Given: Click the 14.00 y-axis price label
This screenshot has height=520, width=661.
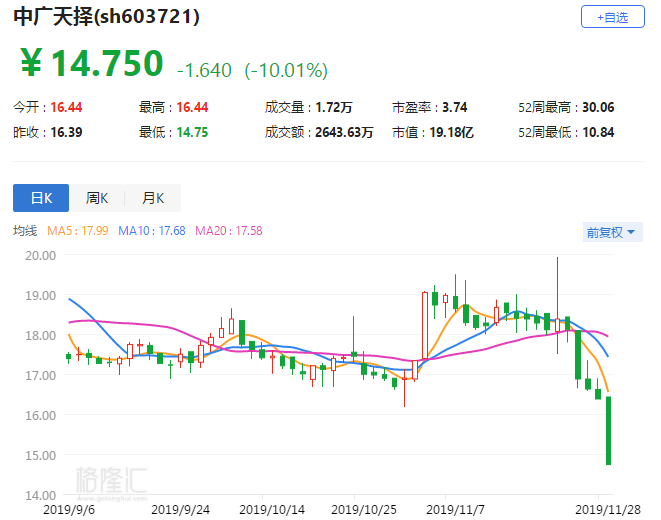Looking at the screenshot, I should (x=40, y=495).
